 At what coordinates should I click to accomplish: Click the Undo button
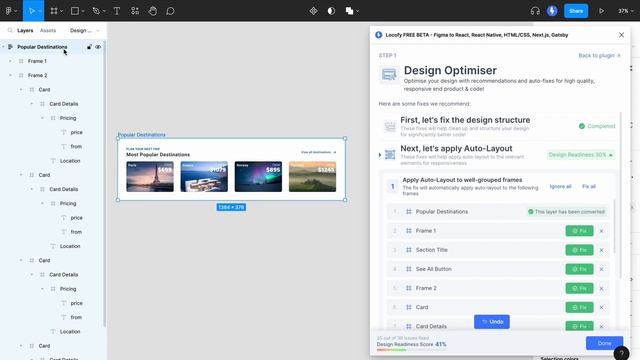click(x=491, y=322)
